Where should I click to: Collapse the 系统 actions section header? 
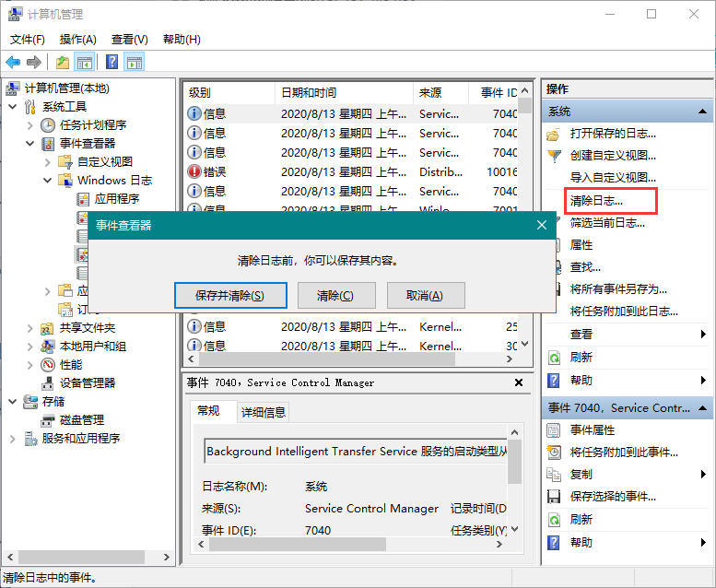704,111
